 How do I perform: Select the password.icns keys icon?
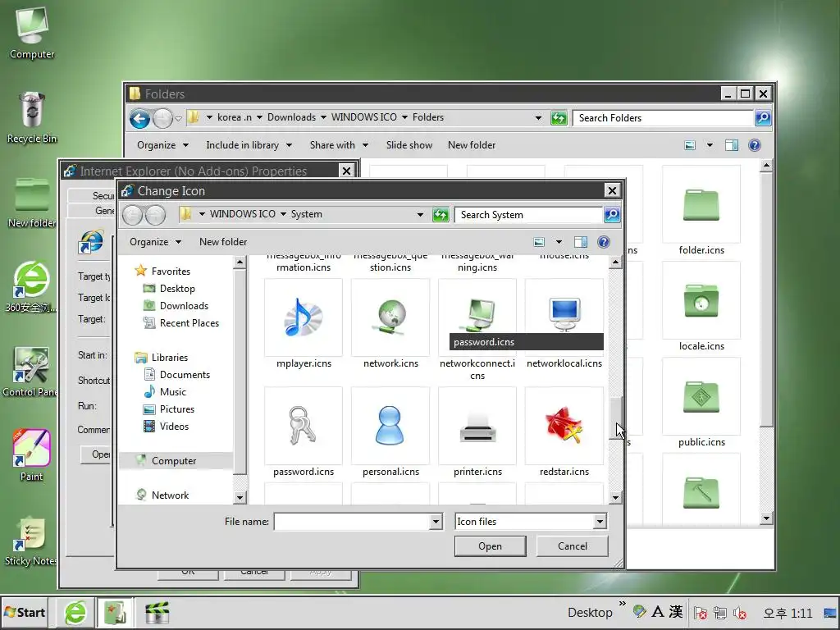click(x=304, y=426)
